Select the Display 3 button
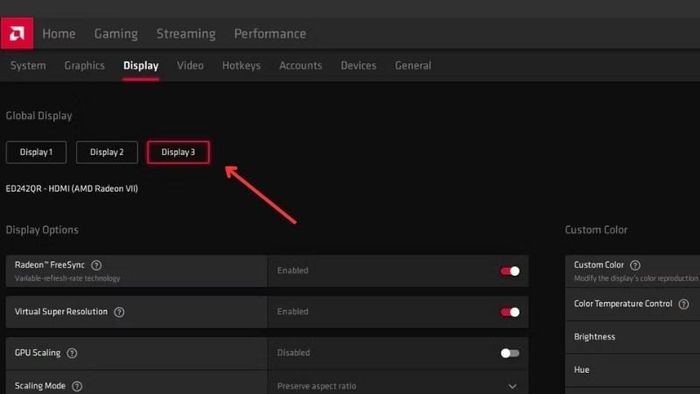This screenshot has height=394, width=700. click(x=178, y=152)
